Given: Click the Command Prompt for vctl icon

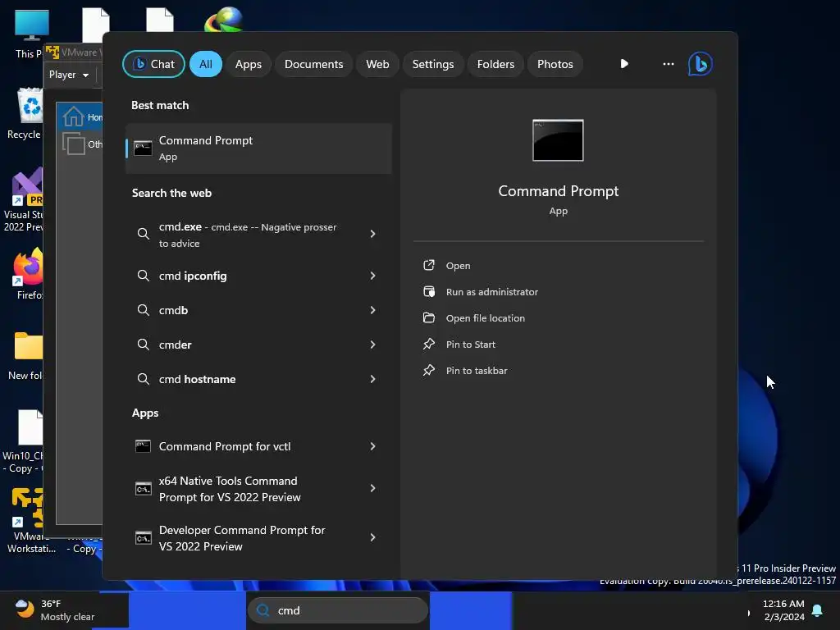Looking at the screenshot, I should [143, 446].
